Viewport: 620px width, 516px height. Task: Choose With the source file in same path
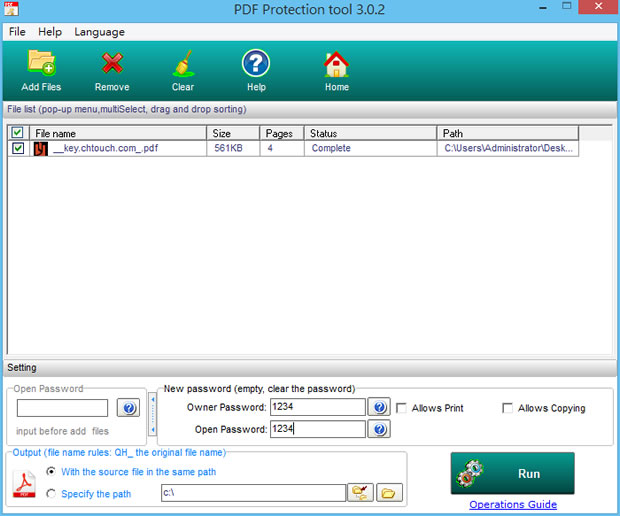[x=51, y=472]
